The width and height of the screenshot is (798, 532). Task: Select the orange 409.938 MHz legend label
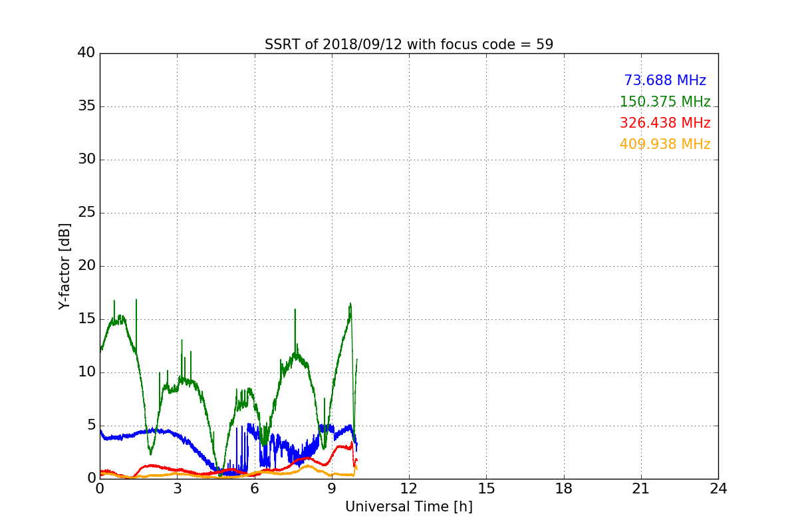[x=665, y=144]
